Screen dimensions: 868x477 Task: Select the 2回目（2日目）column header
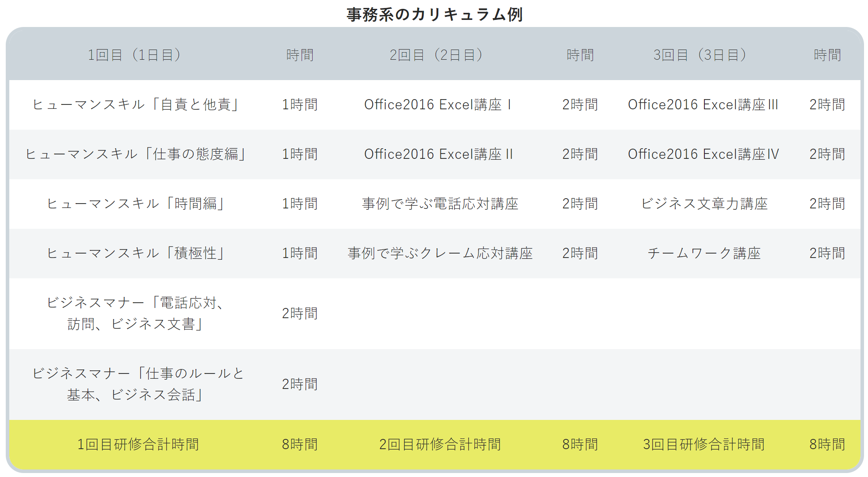(x=436, y=55)
